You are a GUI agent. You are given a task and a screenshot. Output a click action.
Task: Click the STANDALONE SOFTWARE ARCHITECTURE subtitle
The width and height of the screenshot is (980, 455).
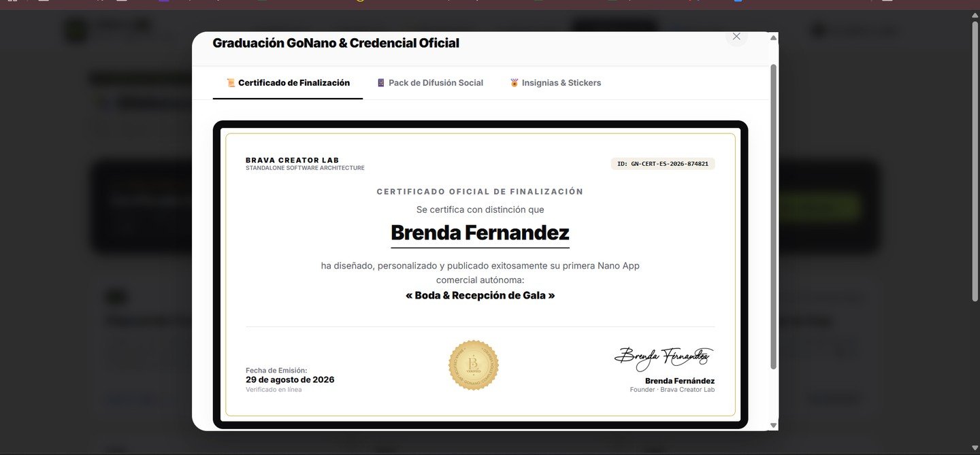point(305,168)
